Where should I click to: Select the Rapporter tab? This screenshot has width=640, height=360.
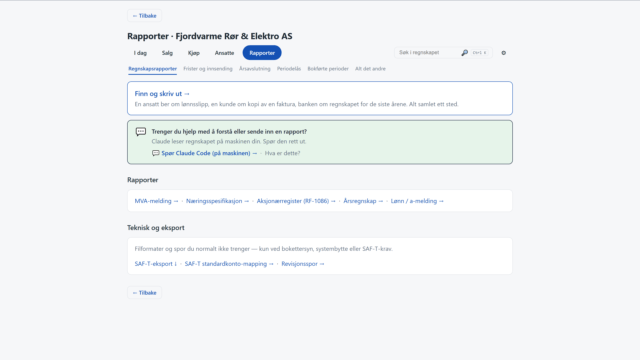(262, 53)
